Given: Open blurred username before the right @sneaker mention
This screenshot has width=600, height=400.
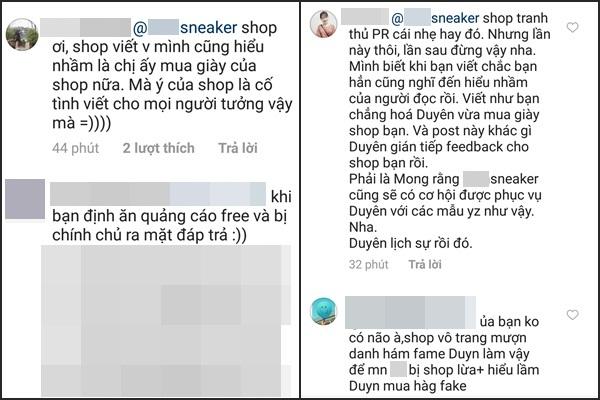Looking at the screenshot, I should [365, 17].
